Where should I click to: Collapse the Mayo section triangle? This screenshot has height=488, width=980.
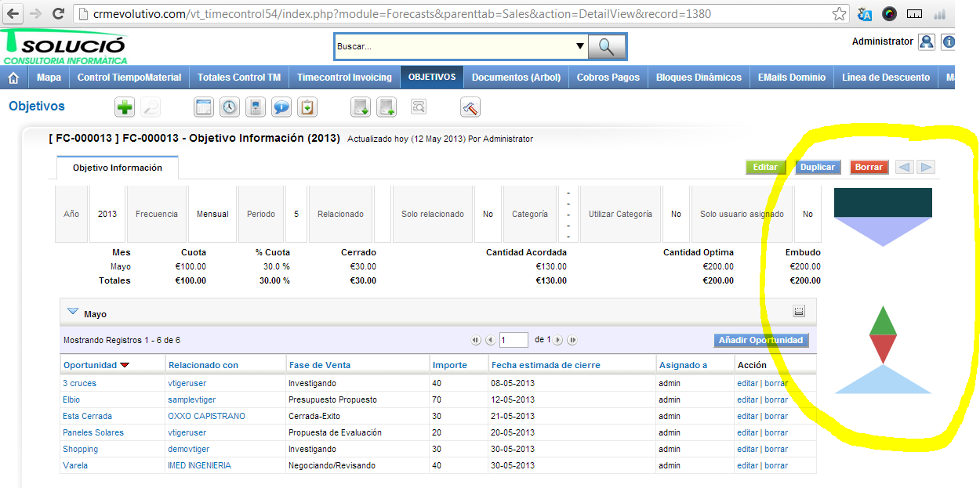coord(73,312)
